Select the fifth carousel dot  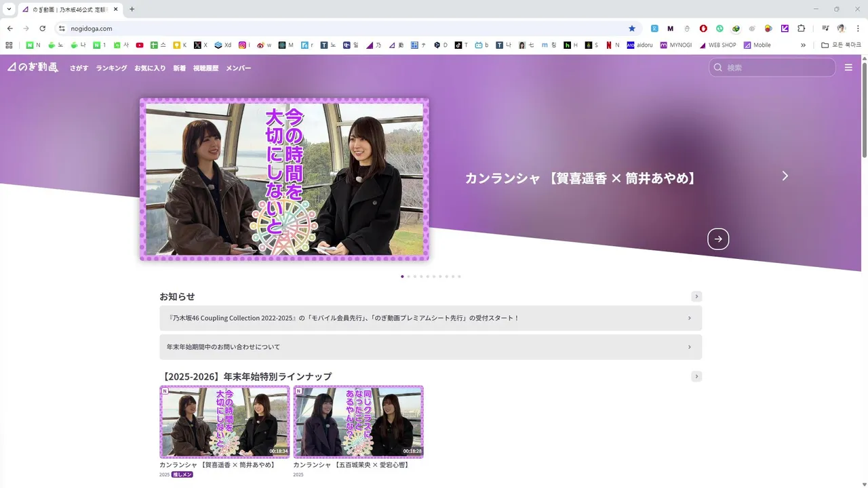(427, 277)
